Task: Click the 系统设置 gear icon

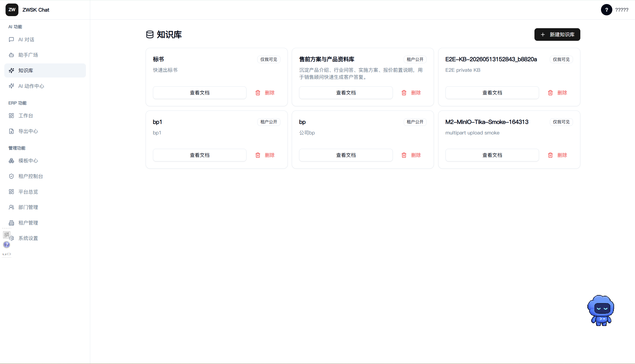Action: pos(12,238)
